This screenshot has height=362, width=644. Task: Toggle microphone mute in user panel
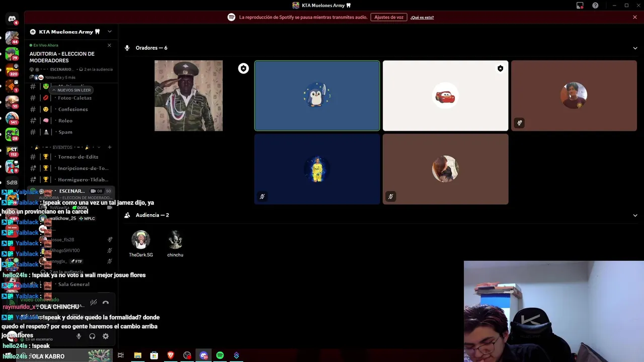[78, 336]
